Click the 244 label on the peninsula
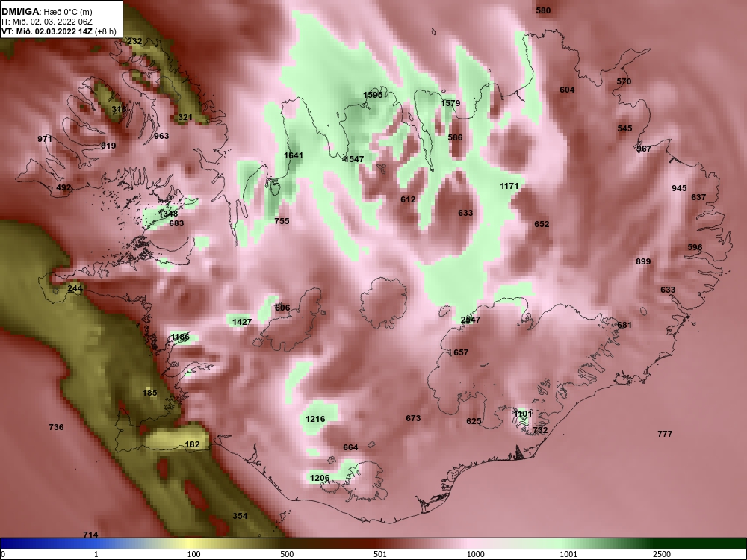This screenshot has height=560, width=747. point(75,288)
